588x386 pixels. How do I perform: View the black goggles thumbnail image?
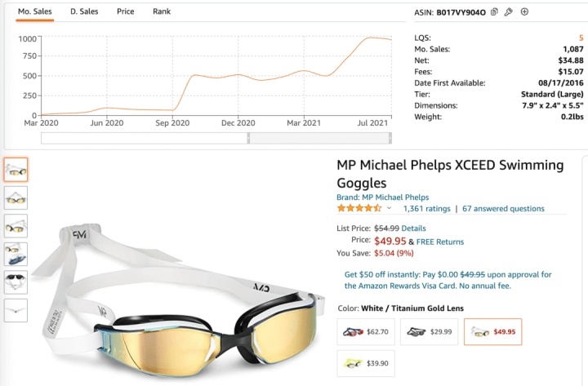(x=16, y=282)
